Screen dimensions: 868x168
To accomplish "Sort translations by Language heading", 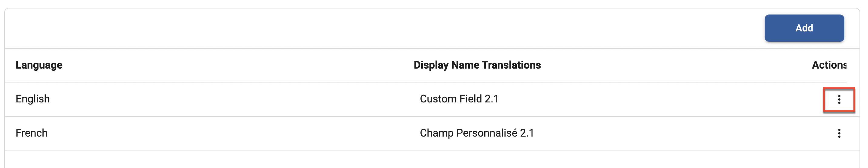I will point(39,65).
